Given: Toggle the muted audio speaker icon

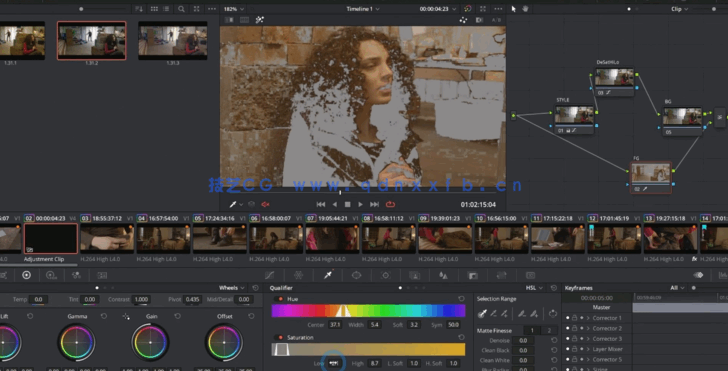Looking at the screenshot, I should [x=266, y=204].
